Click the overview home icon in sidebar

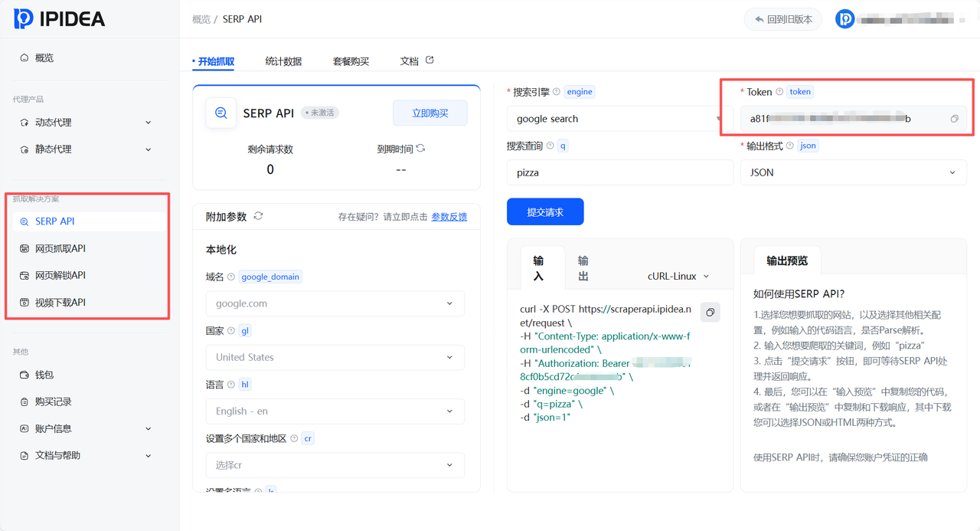24,57
